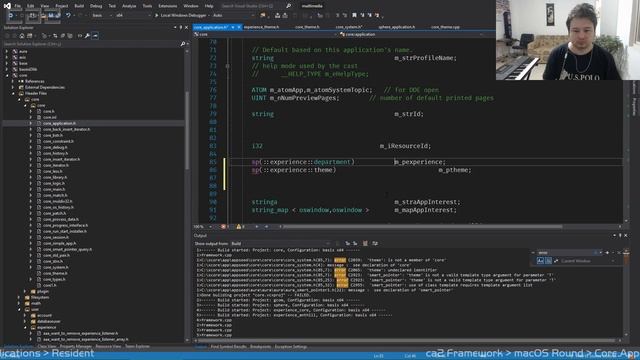Open the editor zoom percentage dropdown

pyautogui.click(x=203, y=227)
